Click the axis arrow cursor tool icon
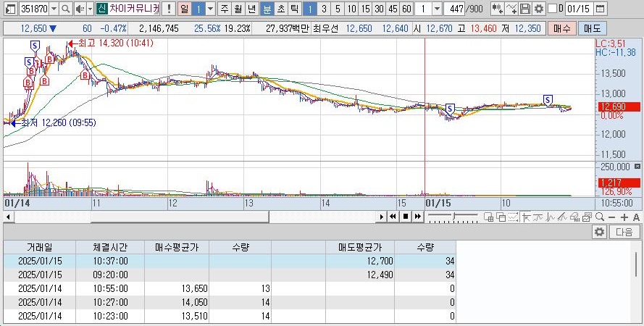The height and width of the screenshot is (326, 644). tap(526, 217)
